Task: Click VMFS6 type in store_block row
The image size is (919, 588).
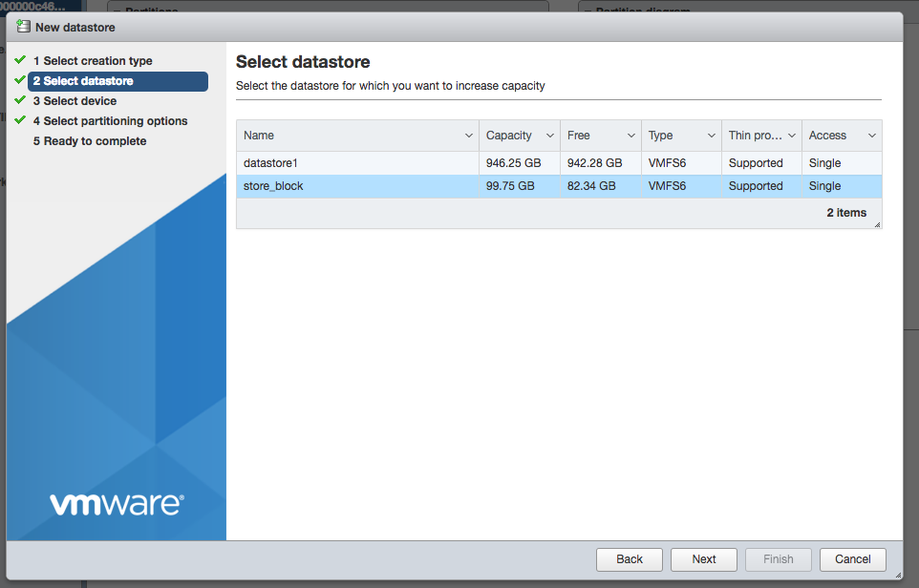Action: [x=667, y=186]
